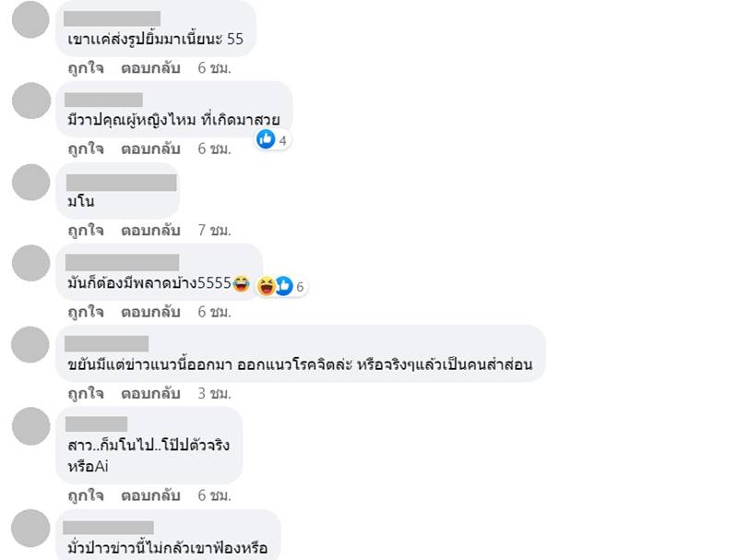Open the 3 ชม. timestamp link
The width and height of the screenshot is (738, 560).
pyautogui.click(x=215, y=393)
